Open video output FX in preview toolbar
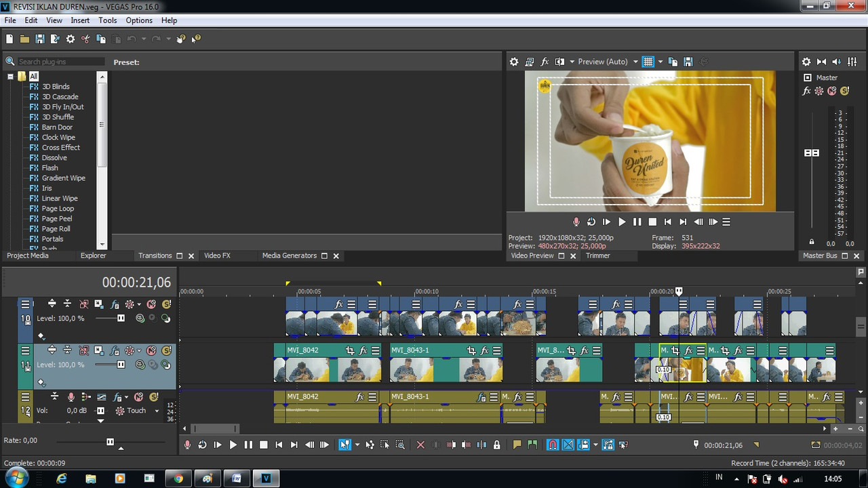 click(545, 62)
